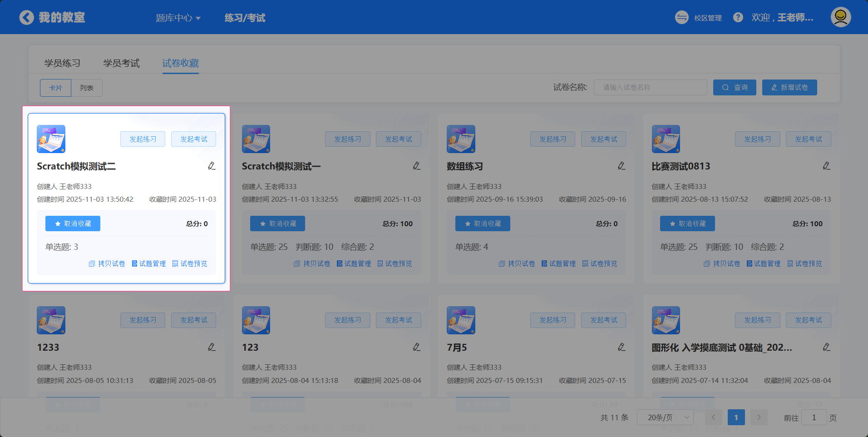Click pencil icon on the 1233 card

[x=212, y=347]
